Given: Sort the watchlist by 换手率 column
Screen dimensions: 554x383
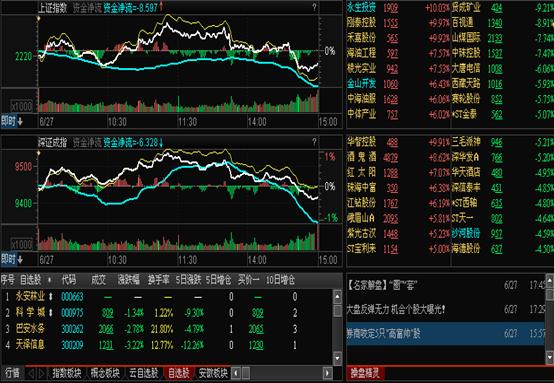Looking at the screenshot, I should 159,280.
